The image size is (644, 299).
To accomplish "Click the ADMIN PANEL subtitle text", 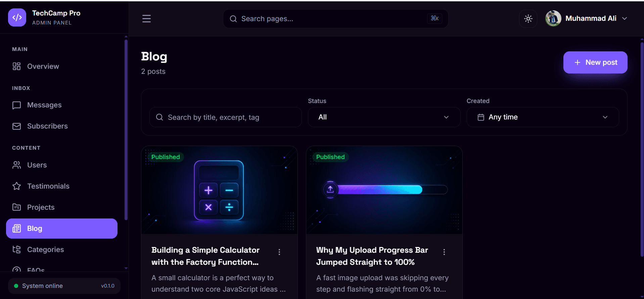I will [52, 23].
